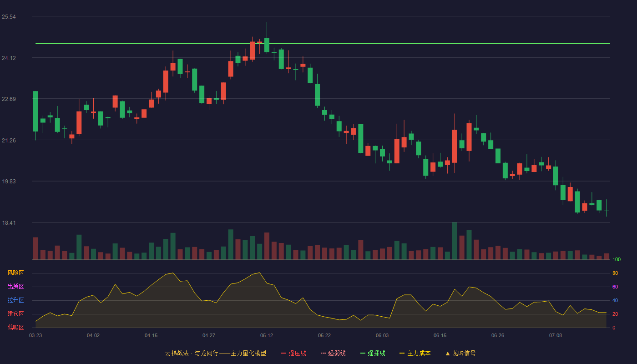Select the 07-08 date label
The height and width of the screenshot is (364, 637).
556,335
